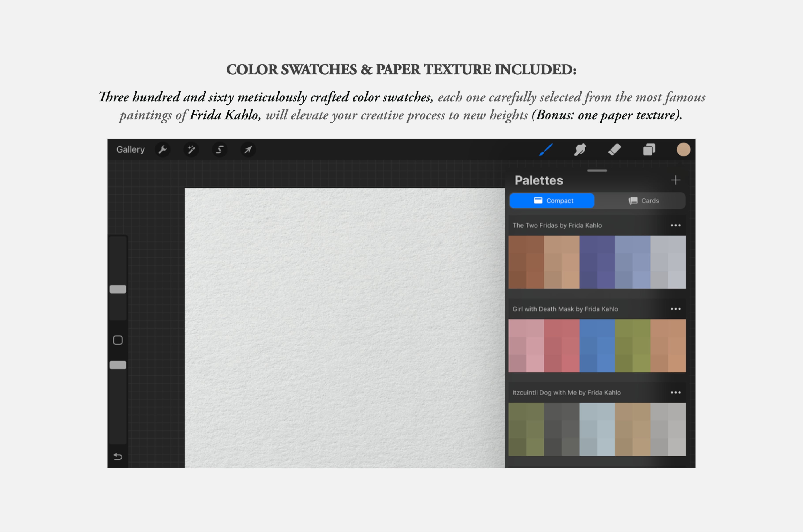Image resolution: width=803 pixels, height=532 pixels.
Task: Select the Selection S-shaped tool
Action: point(220,150)
